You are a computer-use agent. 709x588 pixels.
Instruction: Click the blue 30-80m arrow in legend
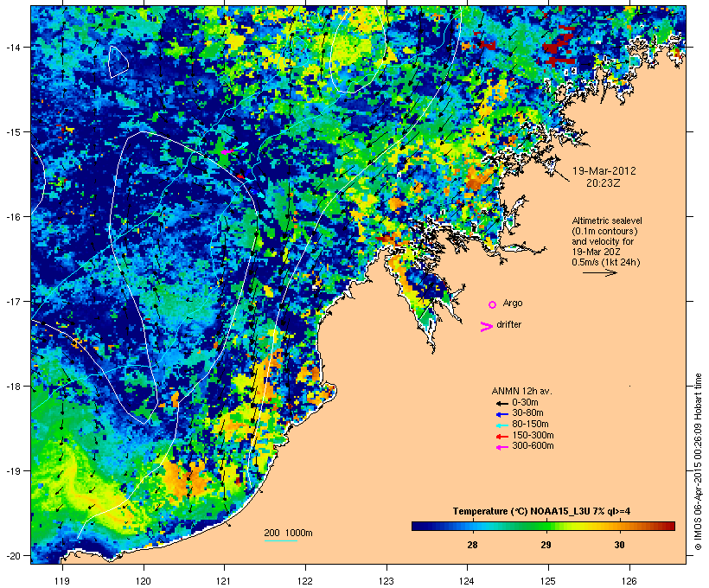(x=501, y=414)
